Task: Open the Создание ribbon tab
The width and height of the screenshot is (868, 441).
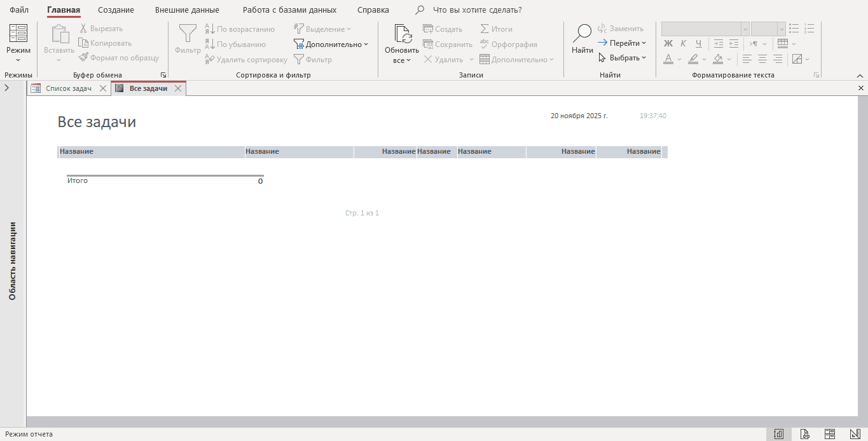Action: click(116, 10)
